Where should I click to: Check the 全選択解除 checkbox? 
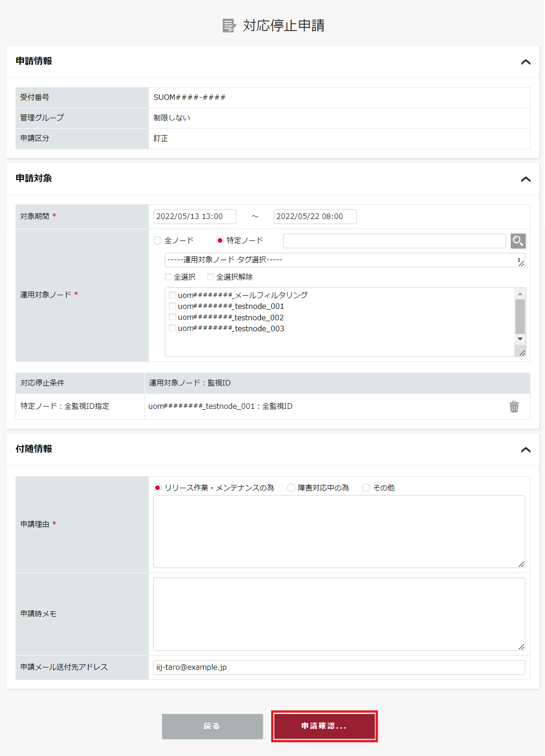click(x=211, y=277)
